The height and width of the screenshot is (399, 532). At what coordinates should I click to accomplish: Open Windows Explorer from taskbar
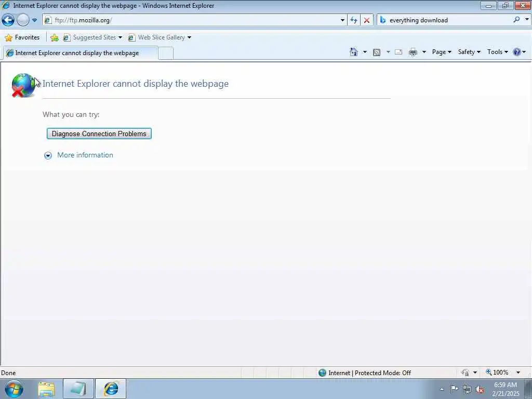click(x=46, y=389)
